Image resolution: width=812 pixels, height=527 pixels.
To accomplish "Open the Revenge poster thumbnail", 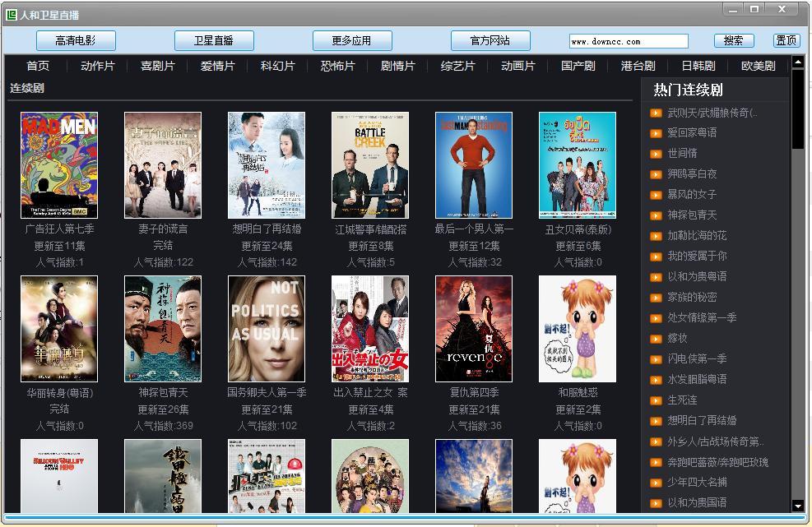I will (474, 329).
